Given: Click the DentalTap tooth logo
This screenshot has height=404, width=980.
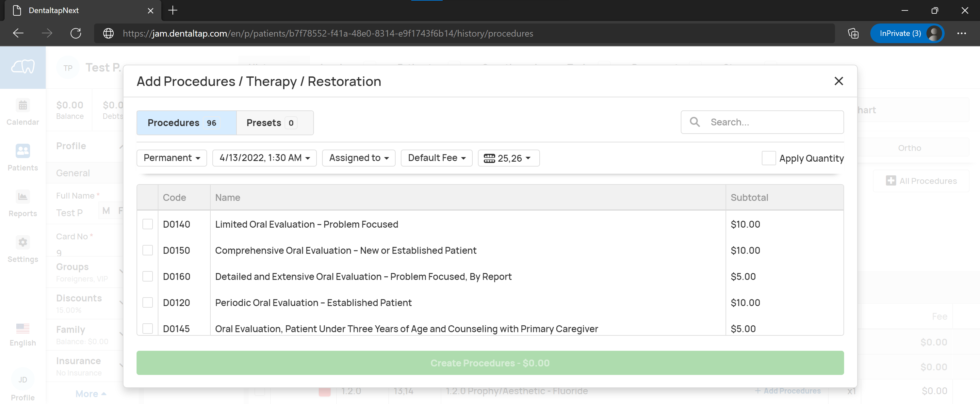Looking at the screenshot, I should point(23,67).
